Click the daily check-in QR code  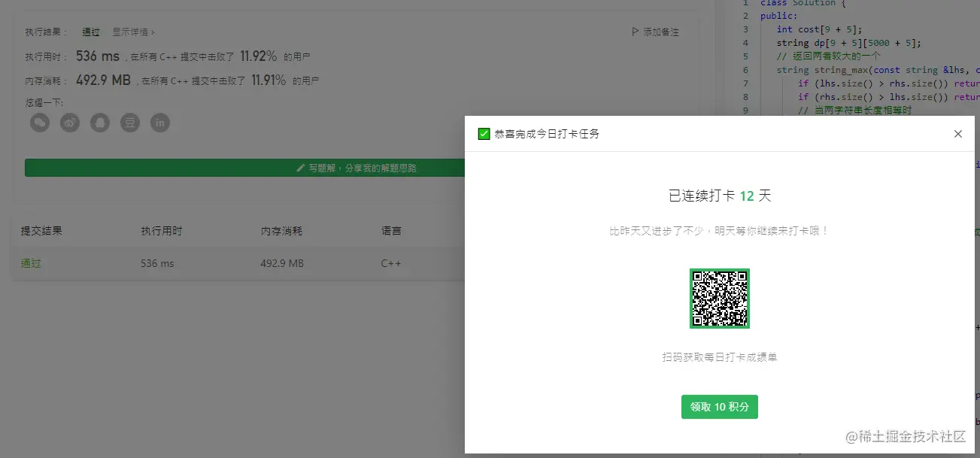coord(720,299)
